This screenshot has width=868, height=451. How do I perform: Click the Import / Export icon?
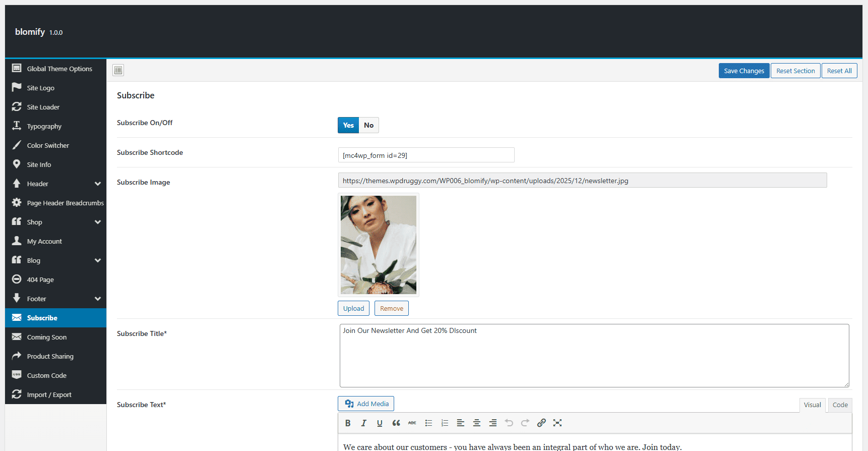pyautogui.click(x=17, y=394)
